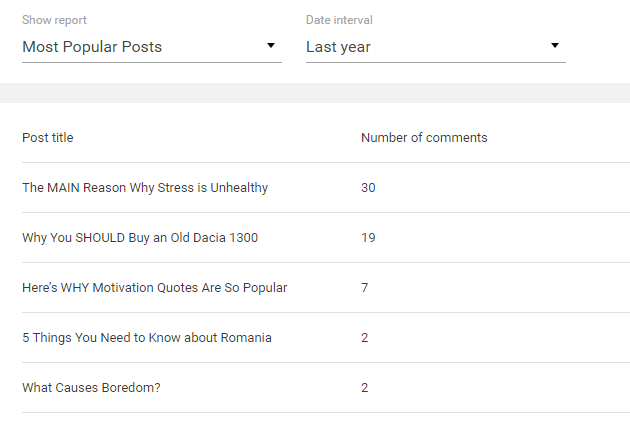Open 5 Things You Need to Know about Romania

click(x=147, y=338)
